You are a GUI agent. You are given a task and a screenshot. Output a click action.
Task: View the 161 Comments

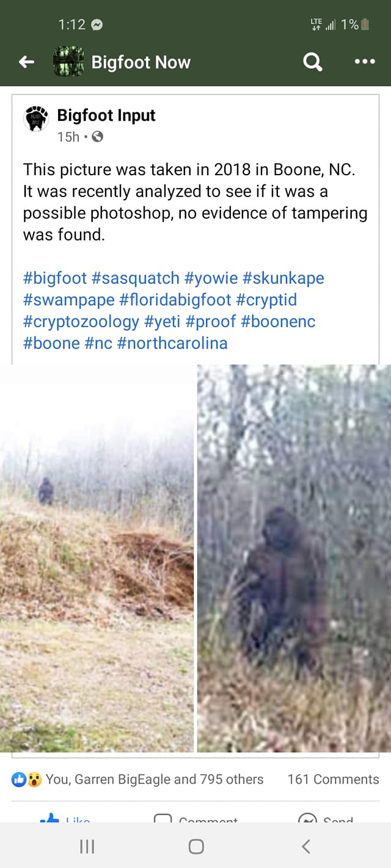[x=333, y=779]
